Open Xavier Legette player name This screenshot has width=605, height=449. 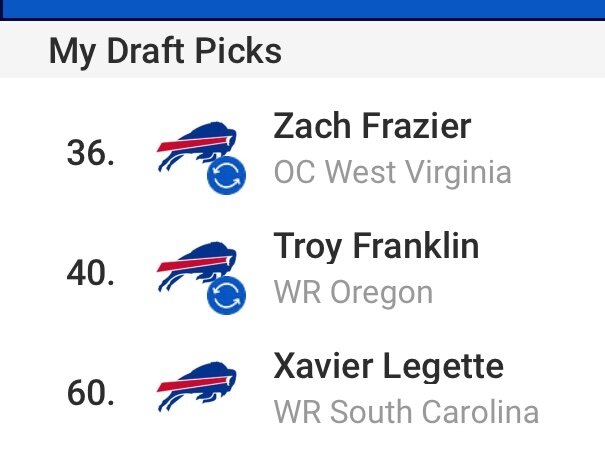(389, 366)
